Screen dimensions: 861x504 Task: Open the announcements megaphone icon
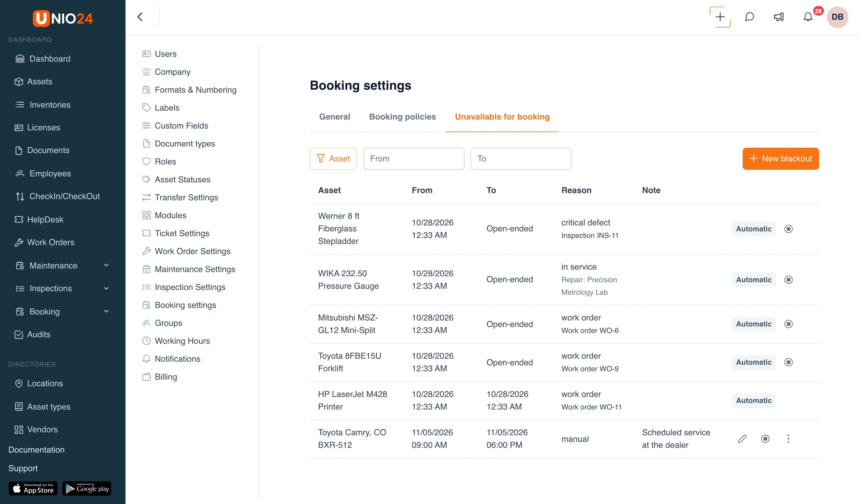coord(779,17)
